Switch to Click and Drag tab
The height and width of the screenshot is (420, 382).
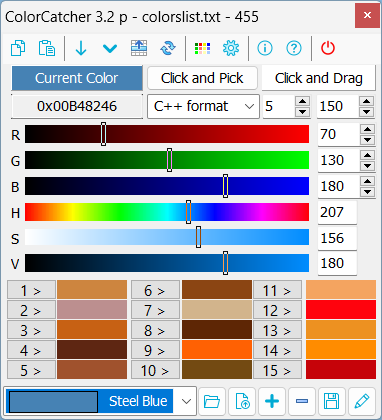(319, 78)
